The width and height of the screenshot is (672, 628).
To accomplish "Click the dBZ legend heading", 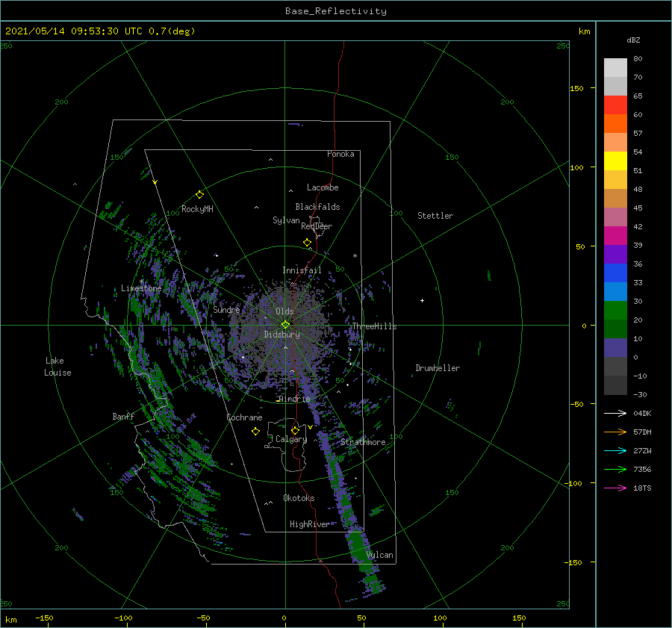I will pyautogui.click(x=633, y=40).
